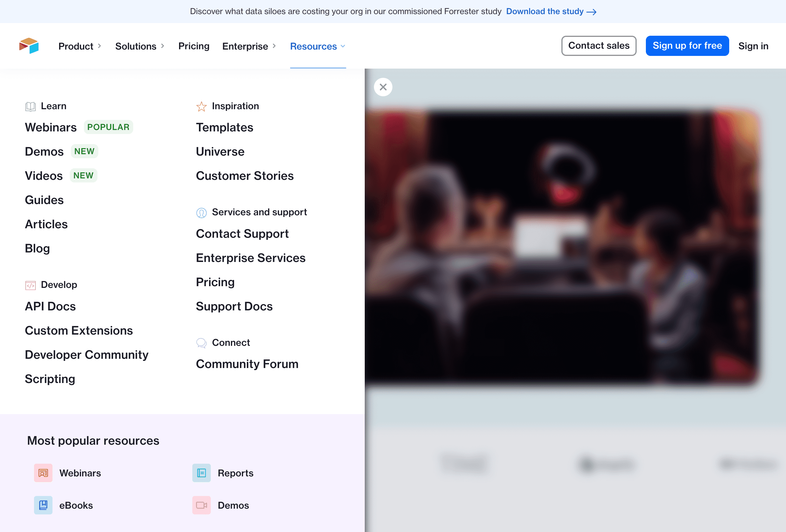The width and height of the screenshot is (786, 532).
Task: Click the Learn book icon
Action: pos(31,106)
